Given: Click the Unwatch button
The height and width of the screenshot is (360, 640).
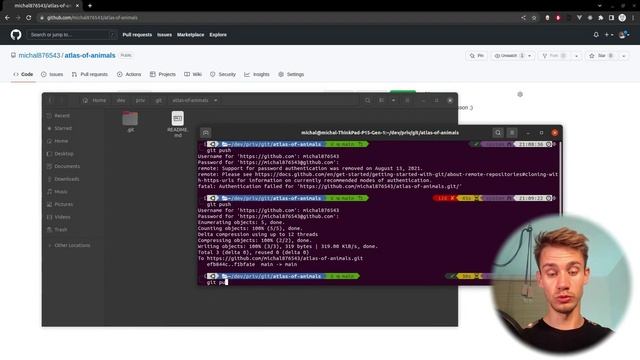Looking at the screenshot, I should (509, 56).
